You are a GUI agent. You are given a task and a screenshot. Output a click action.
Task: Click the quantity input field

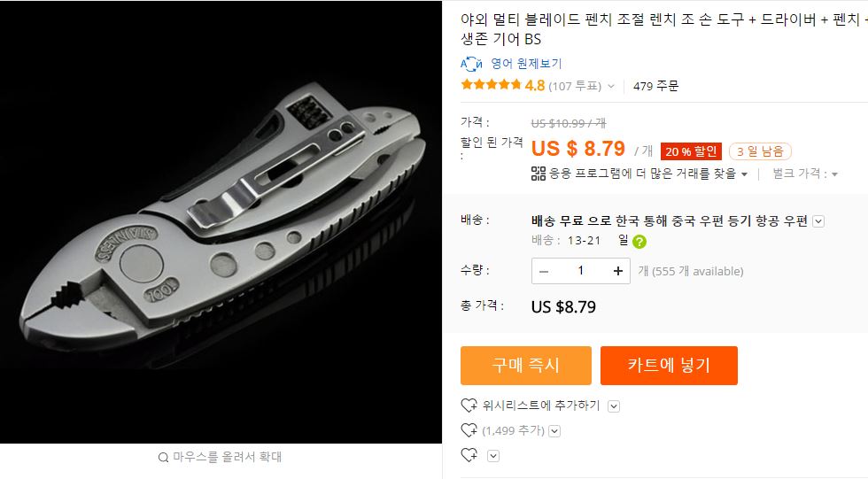click(581, 271)
